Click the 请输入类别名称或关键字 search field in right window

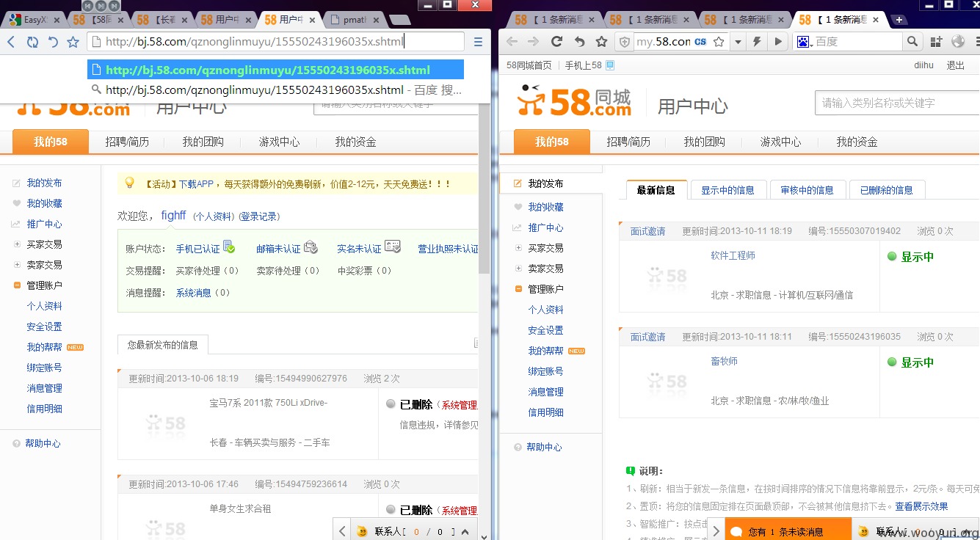pyautogui.click(x=897, y=103)
